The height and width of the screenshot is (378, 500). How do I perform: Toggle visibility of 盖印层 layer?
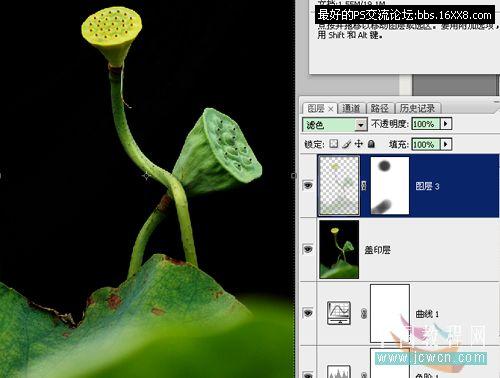pyautogui.click(x=308, y=249)
